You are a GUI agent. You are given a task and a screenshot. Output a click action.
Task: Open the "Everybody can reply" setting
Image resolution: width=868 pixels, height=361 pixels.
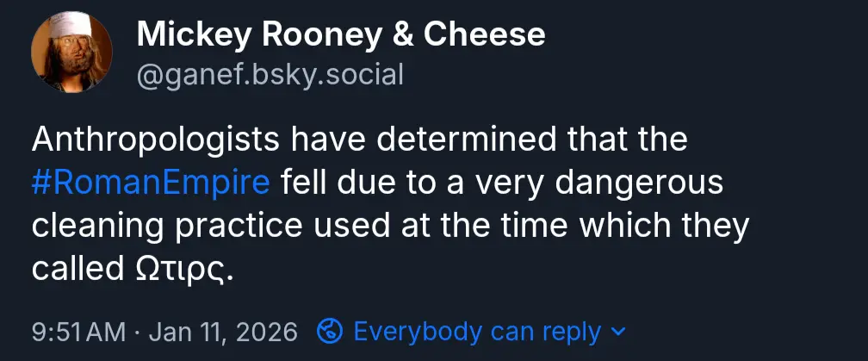pyautogui.click(x=477, y=331)
